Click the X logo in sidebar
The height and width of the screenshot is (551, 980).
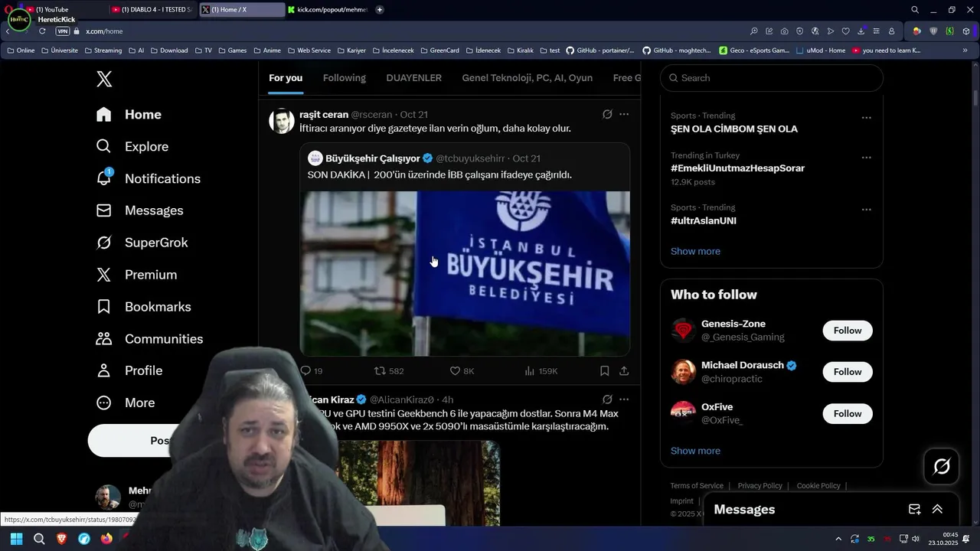coord(104,78)
